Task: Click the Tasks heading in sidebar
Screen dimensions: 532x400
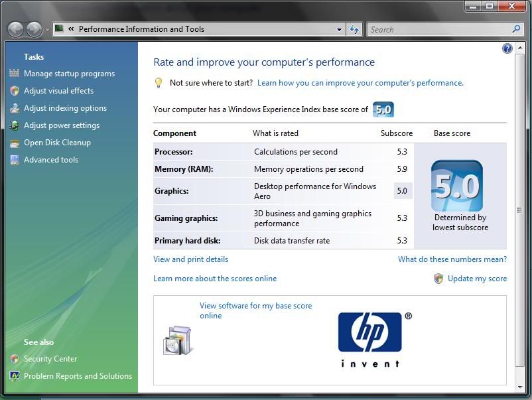Action: coord(34,56)
